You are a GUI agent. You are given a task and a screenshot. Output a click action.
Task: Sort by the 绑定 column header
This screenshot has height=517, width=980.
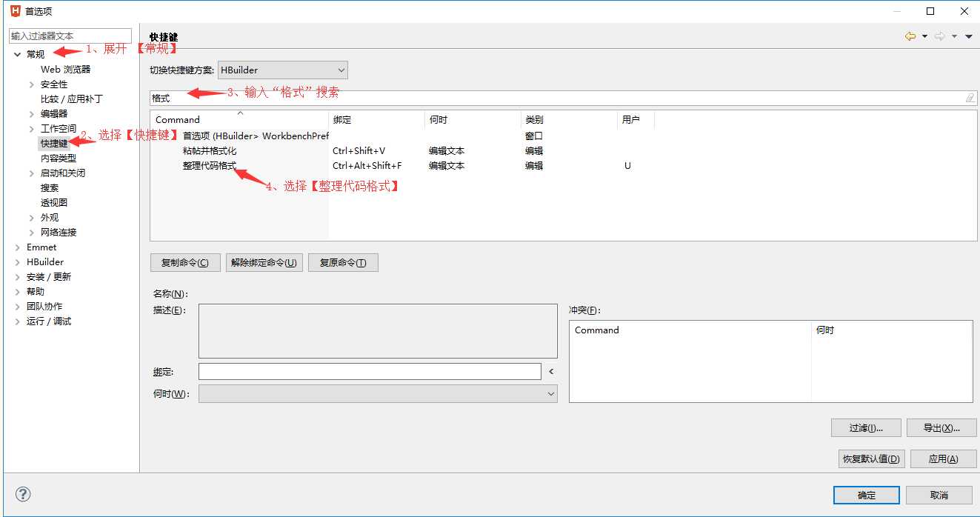(376, 119)
